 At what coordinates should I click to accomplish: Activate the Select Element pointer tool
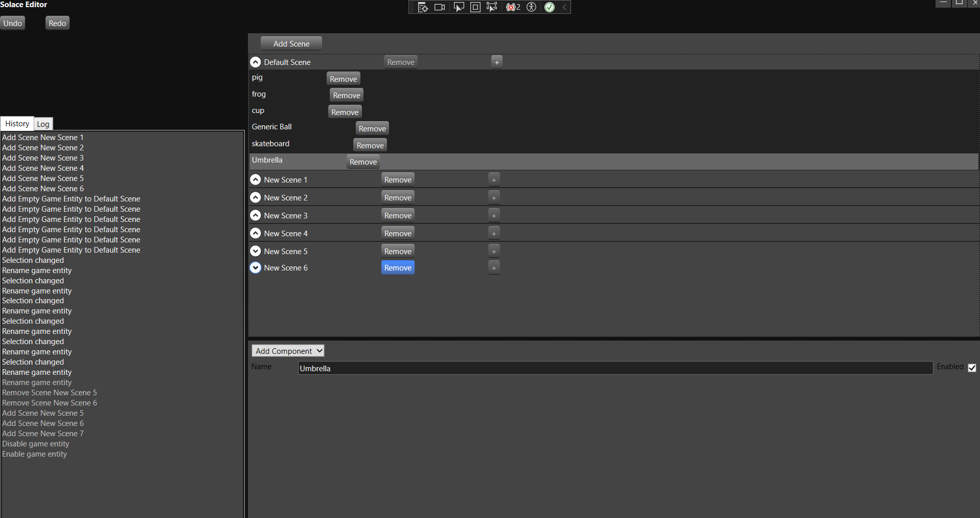coord(459,7)
